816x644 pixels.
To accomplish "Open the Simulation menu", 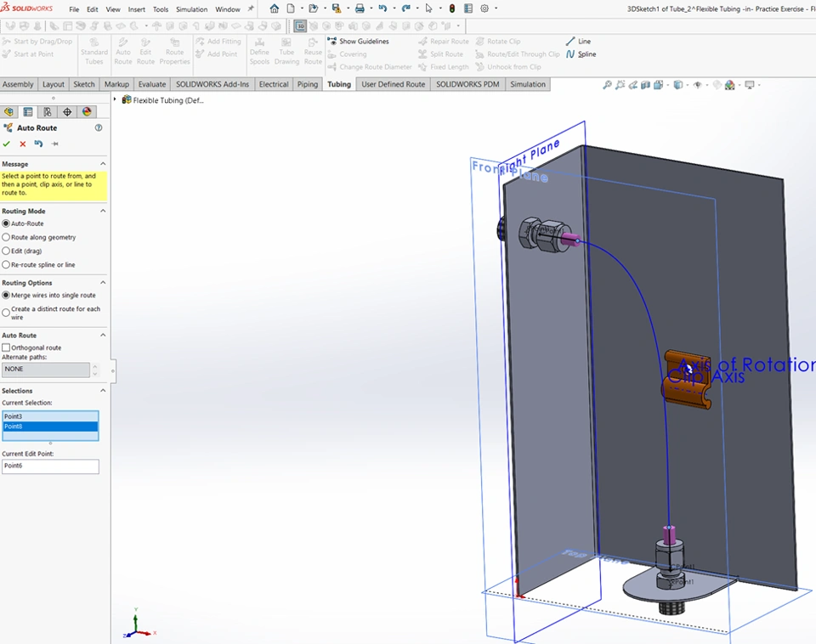I will pos(191,9).
